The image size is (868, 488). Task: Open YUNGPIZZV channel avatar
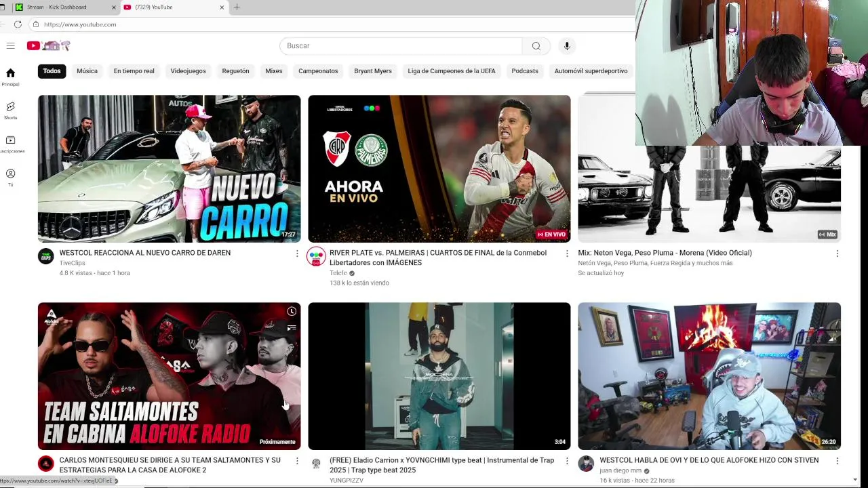click(x=316, y=464)
